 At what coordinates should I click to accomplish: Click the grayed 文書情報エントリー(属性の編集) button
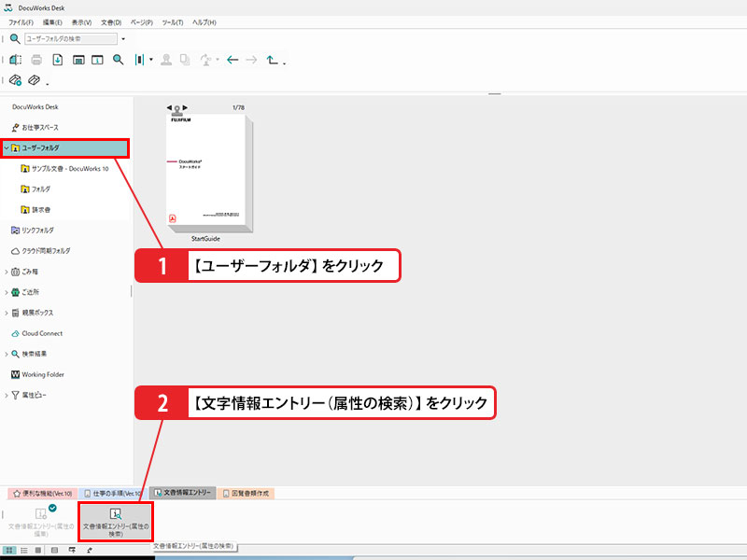(x=41, y=522)
